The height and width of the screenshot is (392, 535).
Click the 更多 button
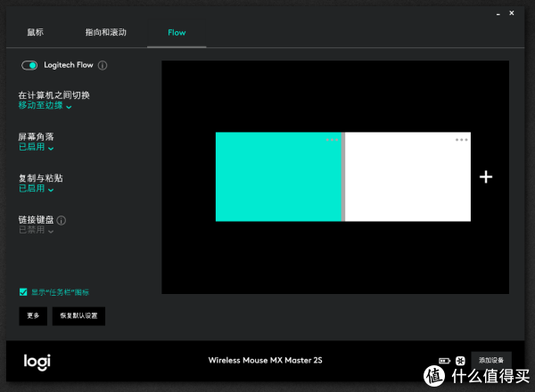(33, 316)
